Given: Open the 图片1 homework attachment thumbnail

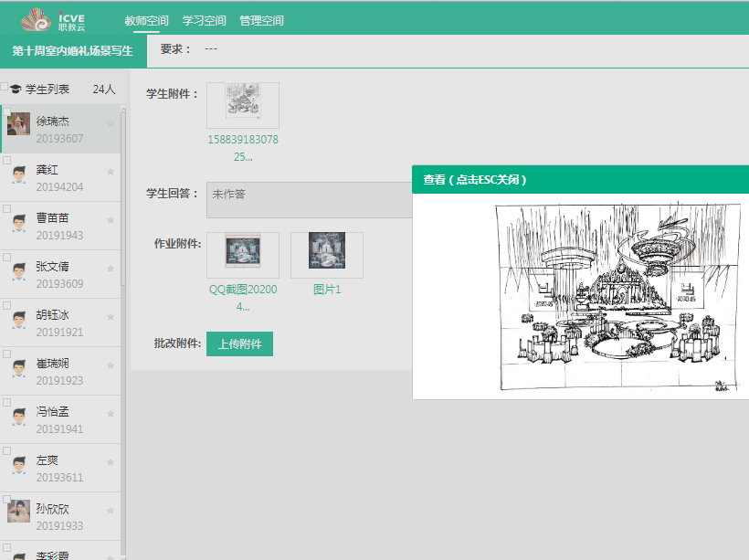Looking at the screenshot, I should coord(326,255).
